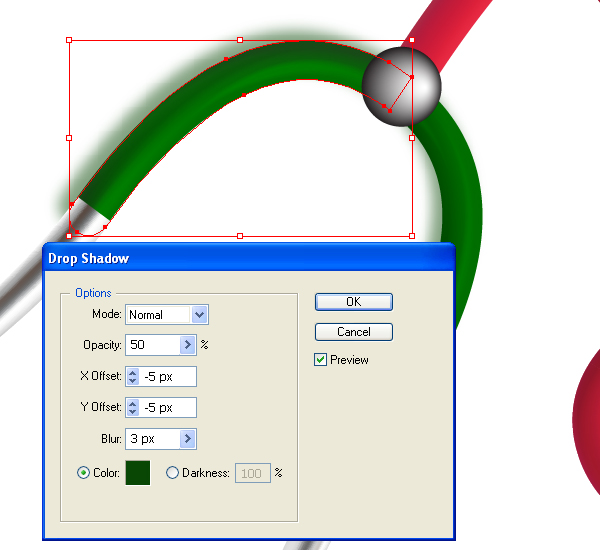Click the OK button in Drop Shadow
Image resolution: width=600 pixels, height=550 pixels.
(x=354, y=302)
